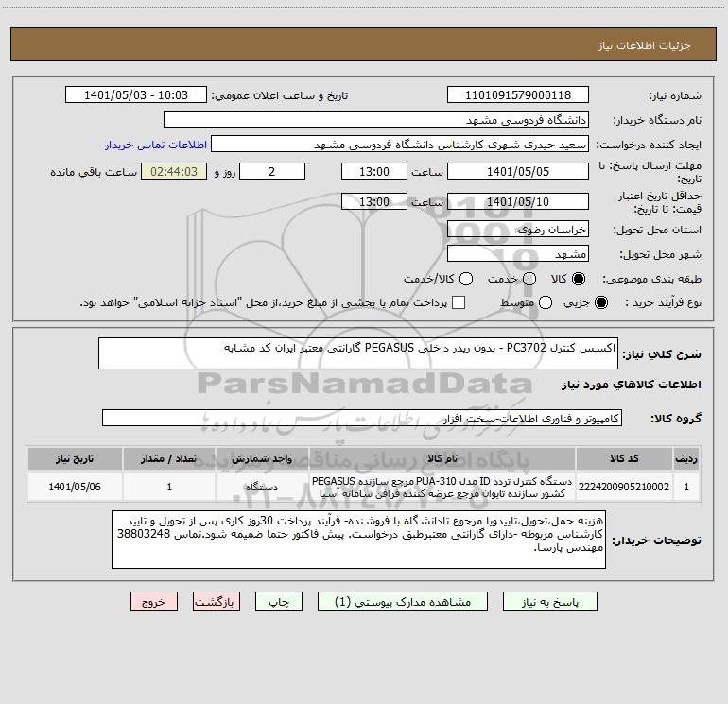Click the واحد شمارش column header
Viewport: 728px width, 704px height.
(x=261, y=458)
